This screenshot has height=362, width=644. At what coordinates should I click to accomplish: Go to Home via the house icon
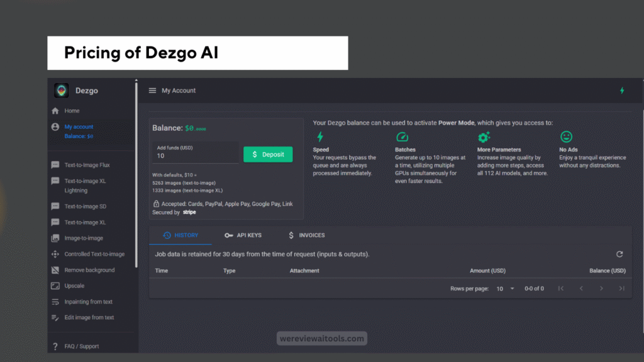point(55,111)
